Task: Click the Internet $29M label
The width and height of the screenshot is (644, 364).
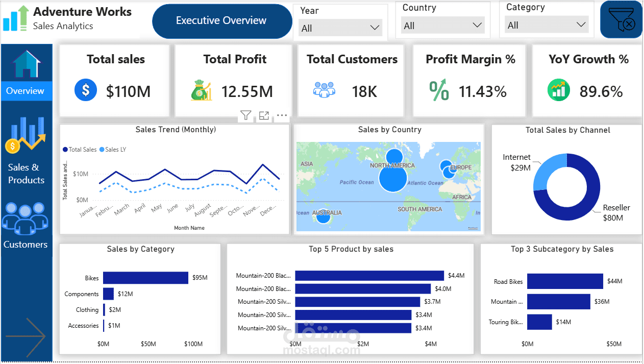Action: click(516, 162)
